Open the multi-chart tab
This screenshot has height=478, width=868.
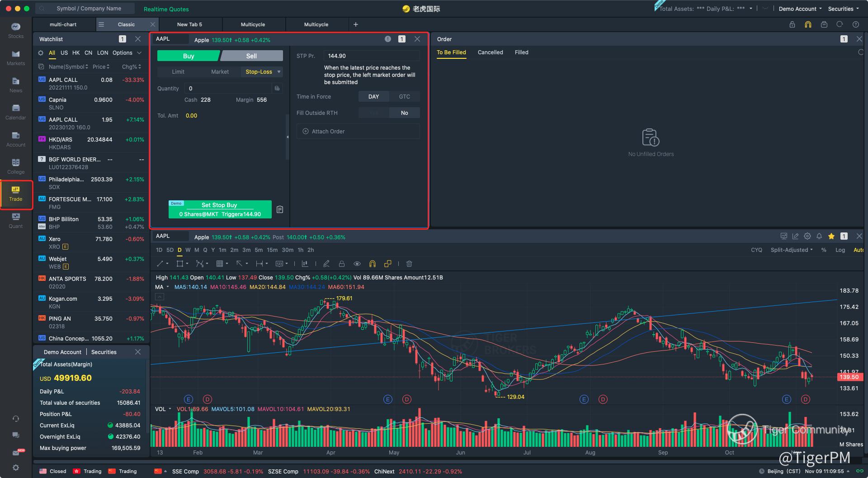pyautogui.click(x=63, y=24)
